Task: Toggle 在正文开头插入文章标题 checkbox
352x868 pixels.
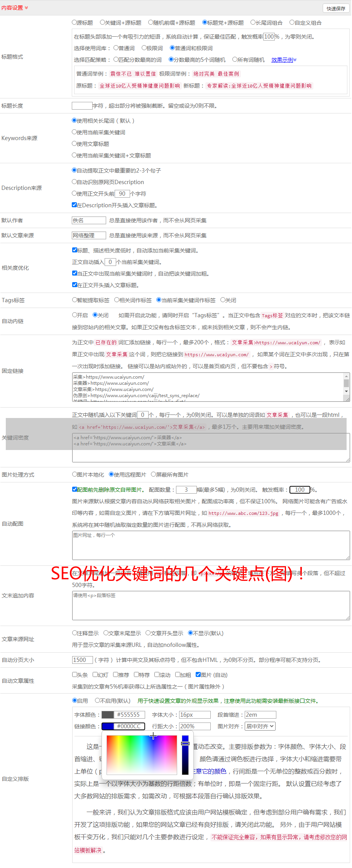Action: [x=75, y=285]
